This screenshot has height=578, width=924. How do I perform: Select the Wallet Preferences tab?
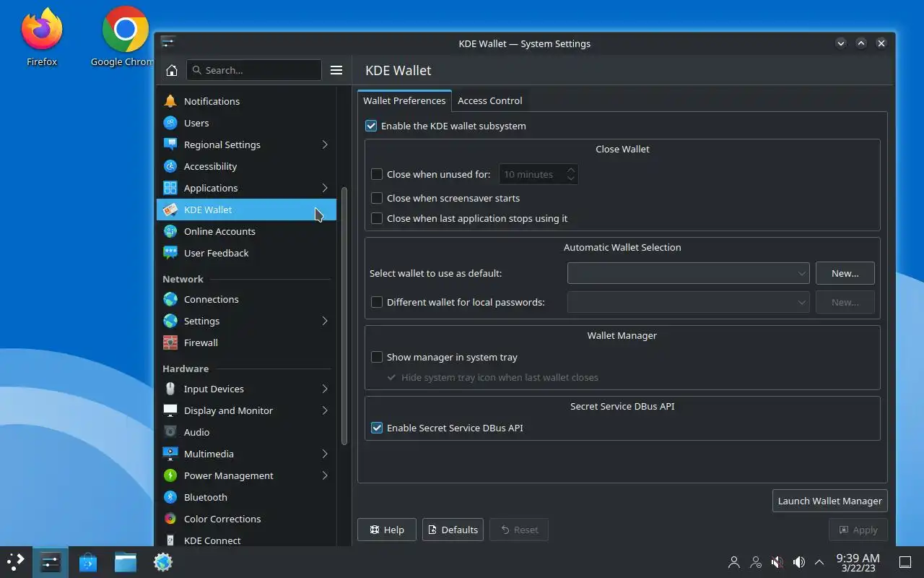click(404, 100)
